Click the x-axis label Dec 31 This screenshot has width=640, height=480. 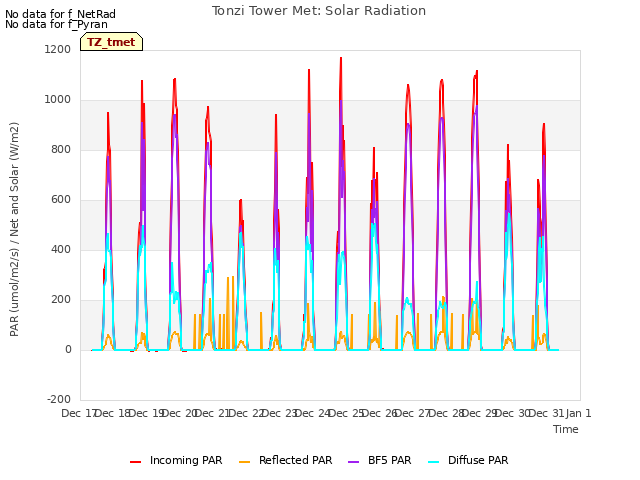click(x=545, y=413)
